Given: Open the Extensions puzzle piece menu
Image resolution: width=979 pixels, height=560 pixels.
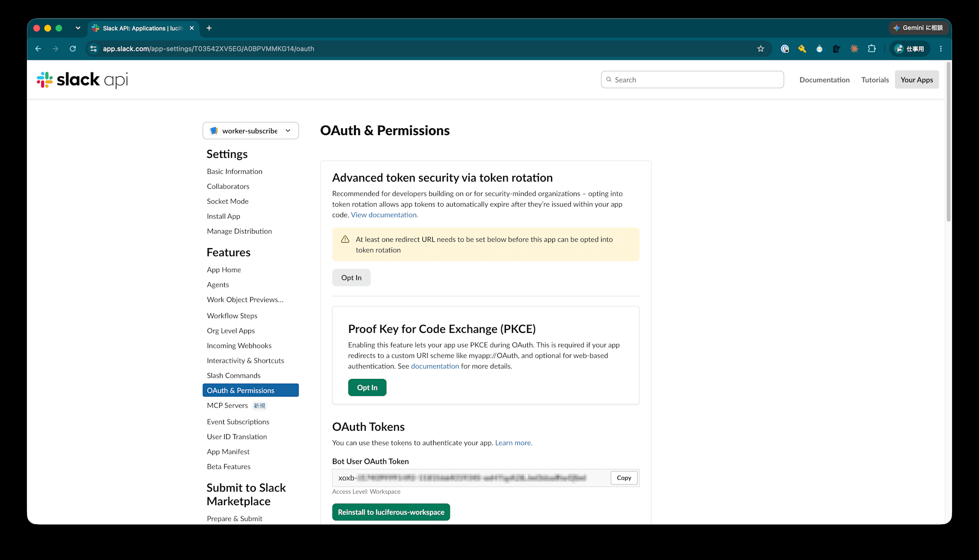Looking at the screenshot, I should point(872,48).
